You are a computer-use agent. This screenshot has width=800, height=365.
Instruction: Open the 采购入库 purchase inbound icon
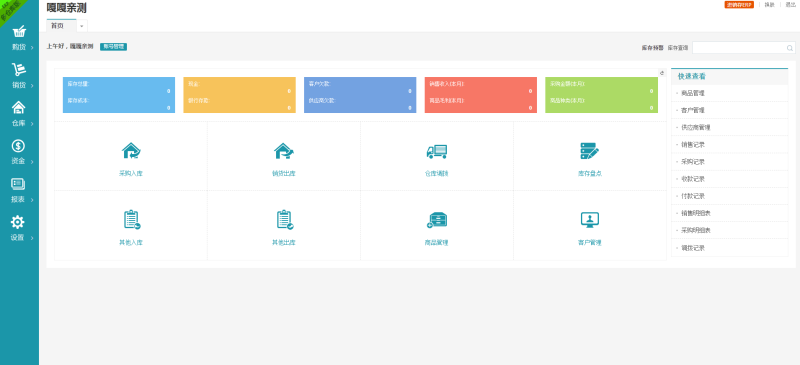coord(131,151)
